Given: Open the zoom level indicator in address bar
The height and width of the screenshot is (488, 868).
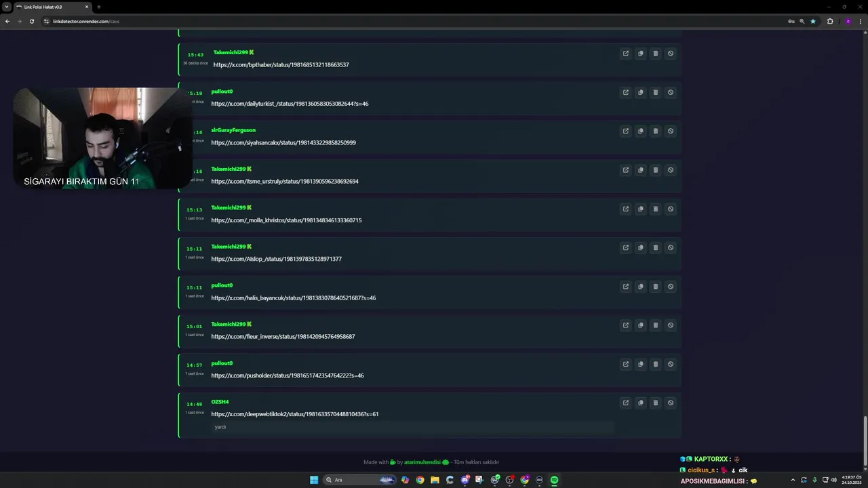Looking at the screenshot, I should 802,21.
